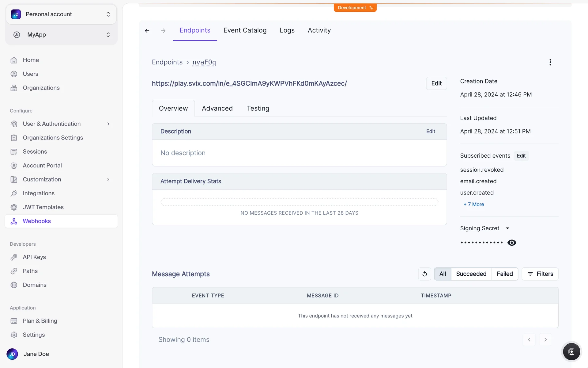Switch to the Event Catalog tab

point(245,30)
